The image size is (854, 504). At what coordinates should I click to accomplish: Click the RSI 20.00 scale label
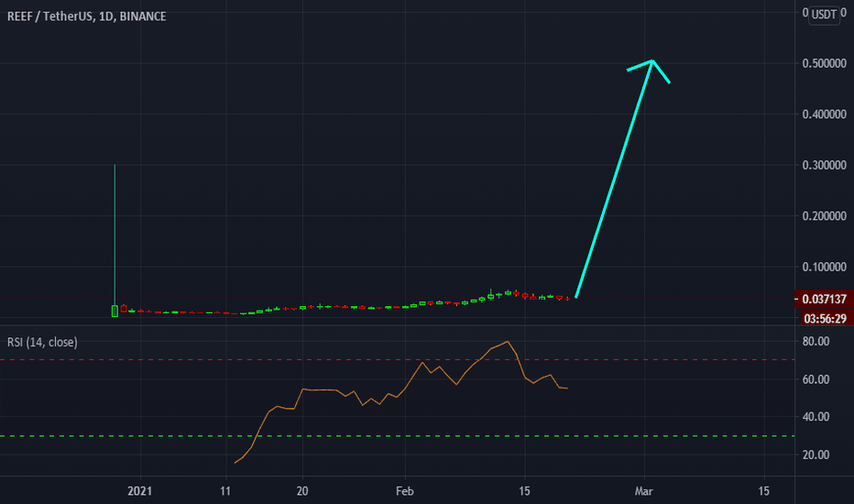pyautogui.click(x=816, y=455)
